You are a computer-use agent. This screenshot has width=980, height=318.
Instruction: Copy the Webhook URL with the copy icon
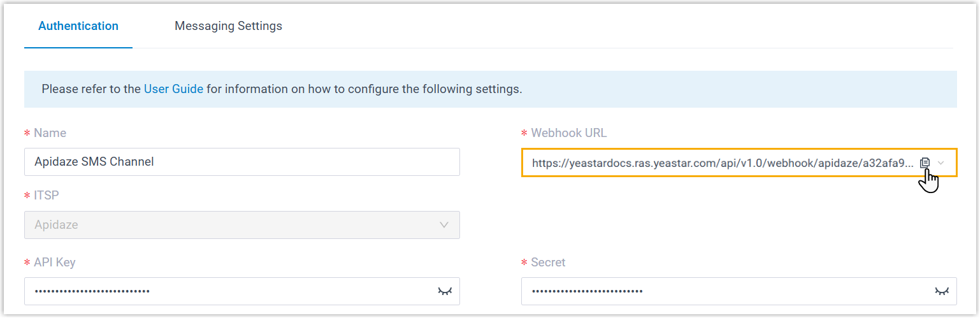coord(925,163)
